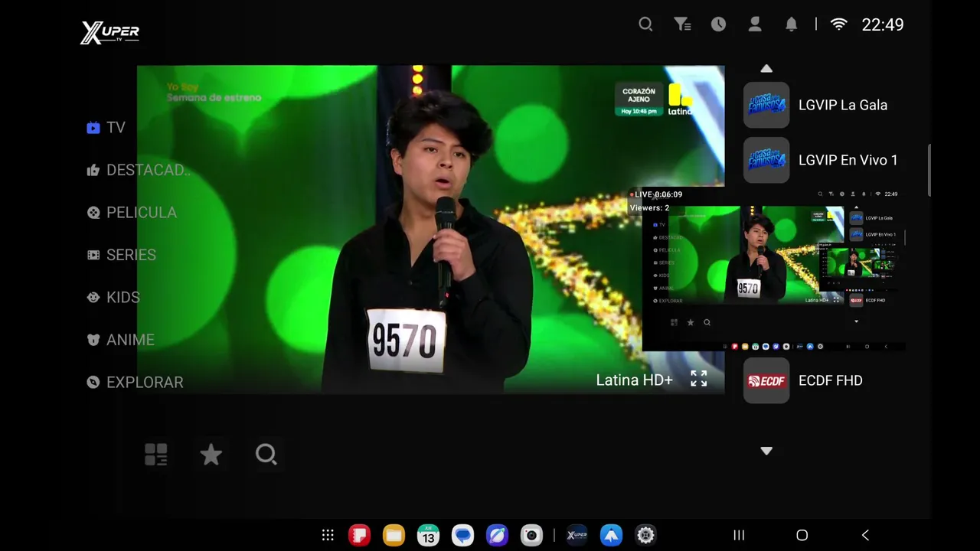Select the LGVIP La Gala channel
Image resolution: width=980 pixels, height=551 pixels.
821,105
